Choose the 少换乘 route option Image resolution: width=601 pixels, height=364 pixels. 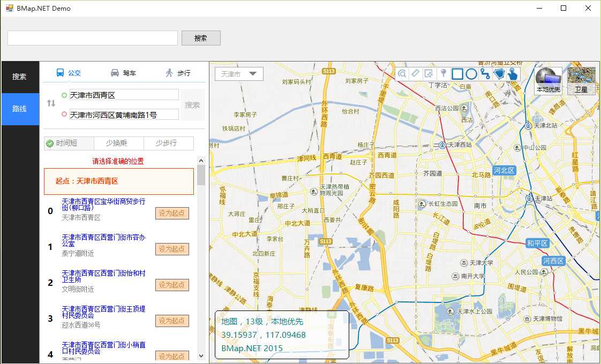(119, 143)
